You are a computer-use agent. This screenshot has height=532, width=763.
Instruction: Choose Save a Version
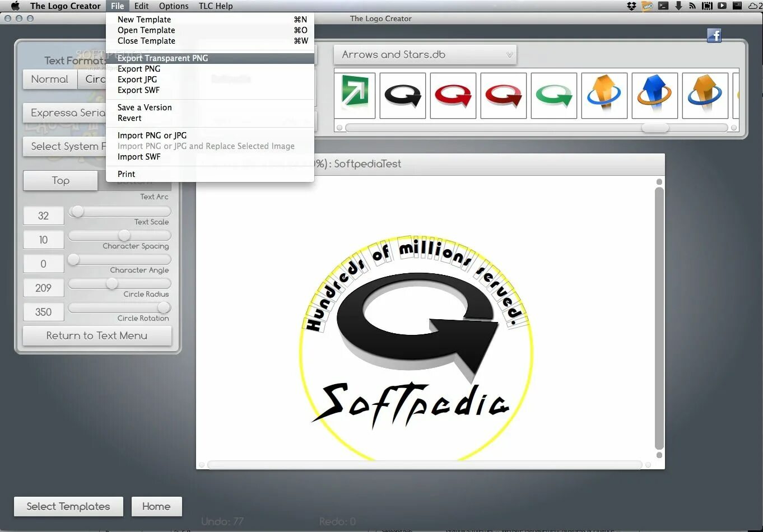[210, 108]
